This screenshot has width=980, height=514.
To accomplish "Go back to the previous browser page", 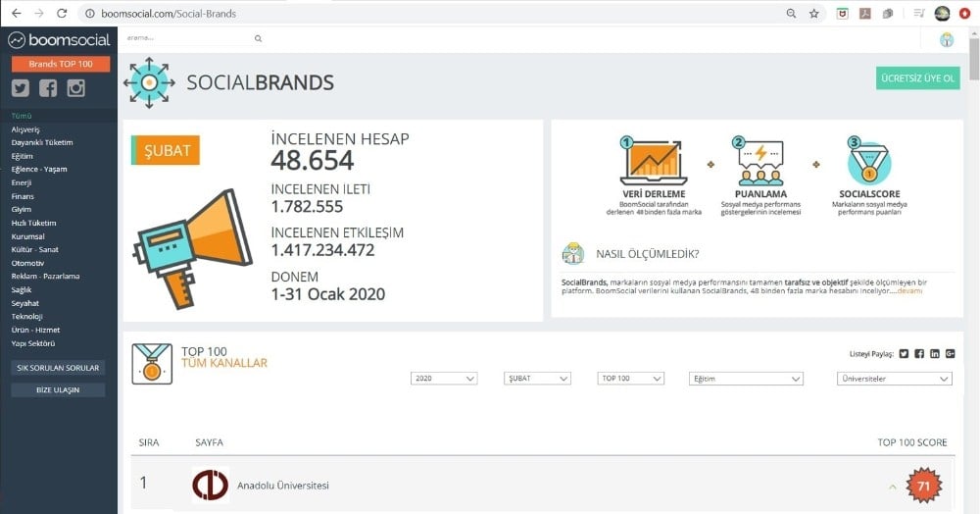I will click(x=17, y=13).
